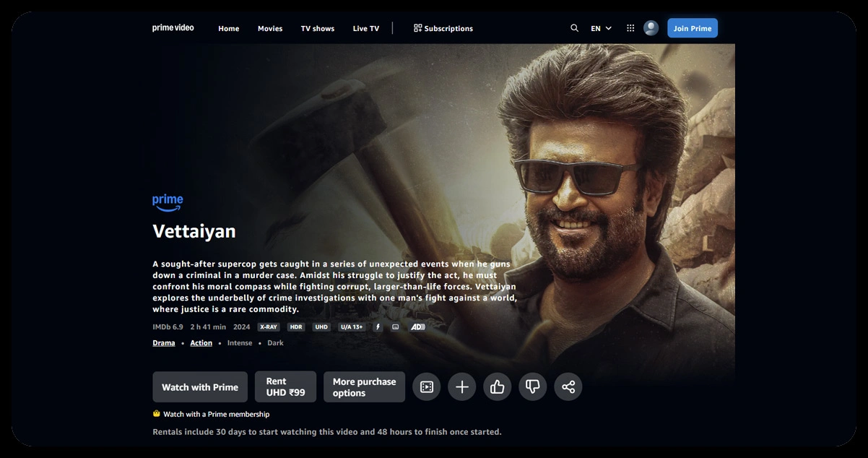Open the Live TV section
The width and height of the screenshot is (868, 458).
[365, 28]
